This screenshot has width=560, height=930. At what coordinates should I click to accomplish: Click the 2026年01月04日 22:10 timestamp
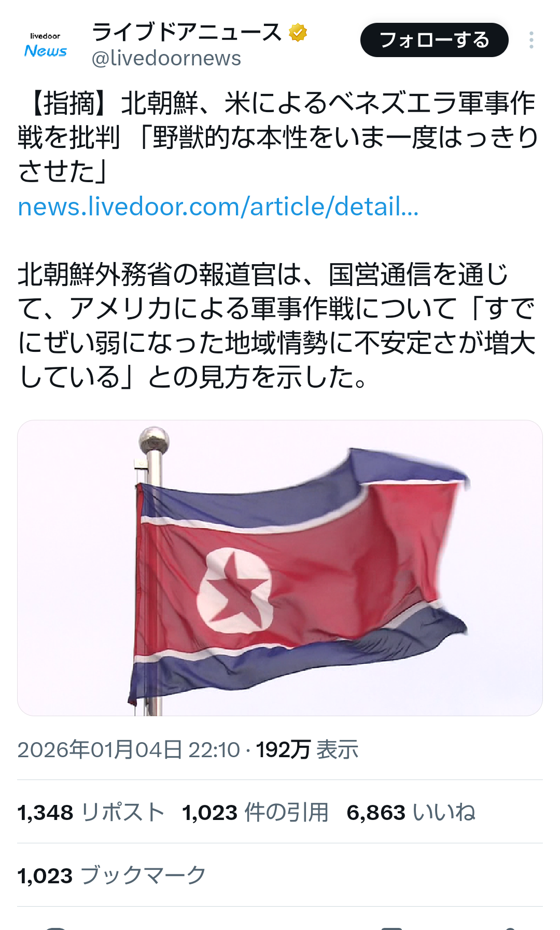[129, 750]
